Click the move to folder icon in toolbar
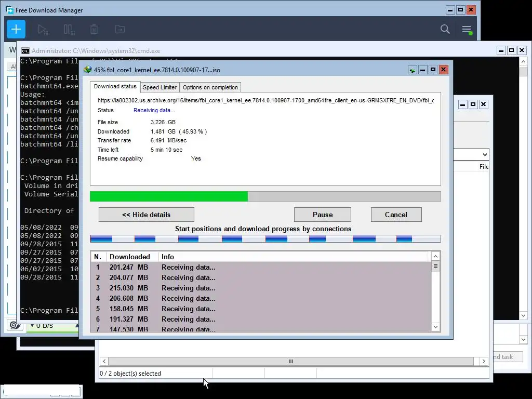 coord(120,29)
